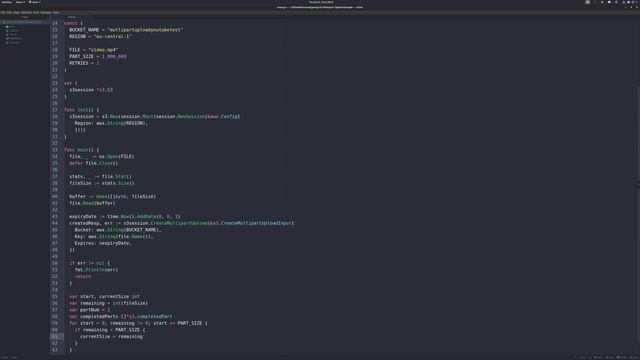The height and width of the screenshot is (360, 640).
Task: Click the "eu-central-1" region string
Action: pos(113,36)
